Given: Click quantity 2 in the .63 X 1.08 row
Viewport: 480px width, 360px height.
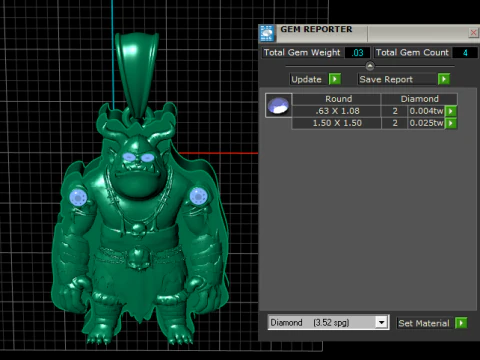Looking at the screenshot, I should [x=395, y=111].
